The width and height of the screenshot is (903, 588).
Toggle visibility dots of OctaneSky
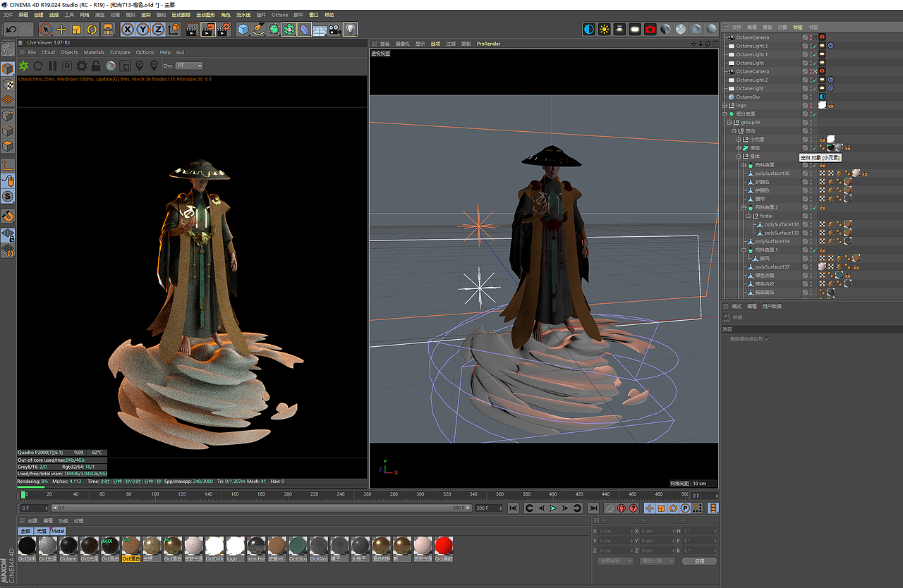pos(811,97)
